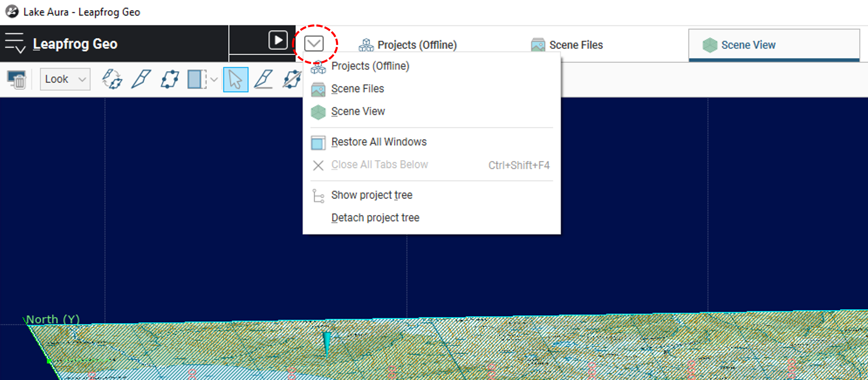
Task: Switch to the Projects (Offline) tab
Action: point(408,45)
